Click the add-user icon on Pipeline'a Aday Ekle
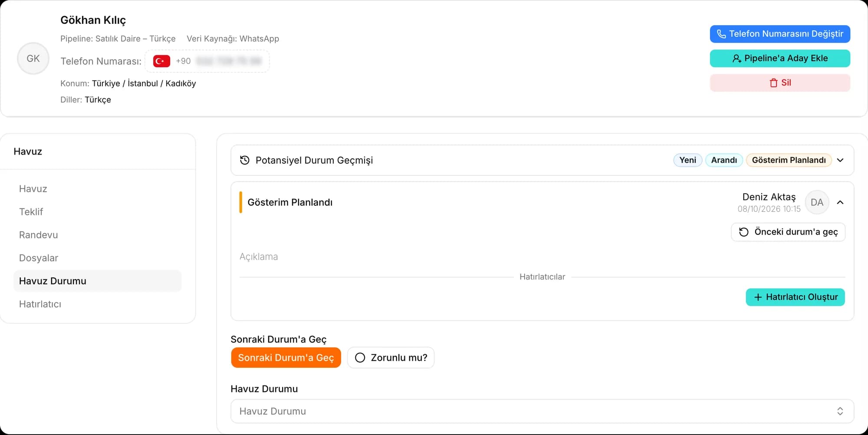Viewport: 868px width, 435px height. 736,59
